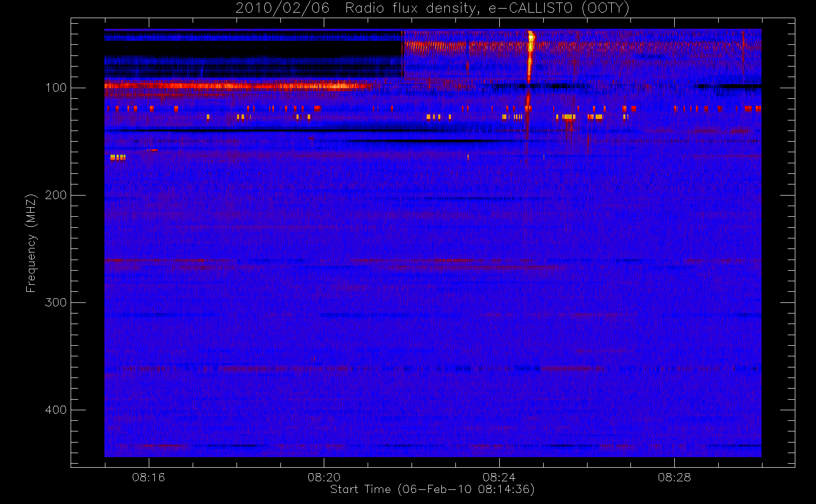Click the 100 frequency tick label

(x=56, y=88)
